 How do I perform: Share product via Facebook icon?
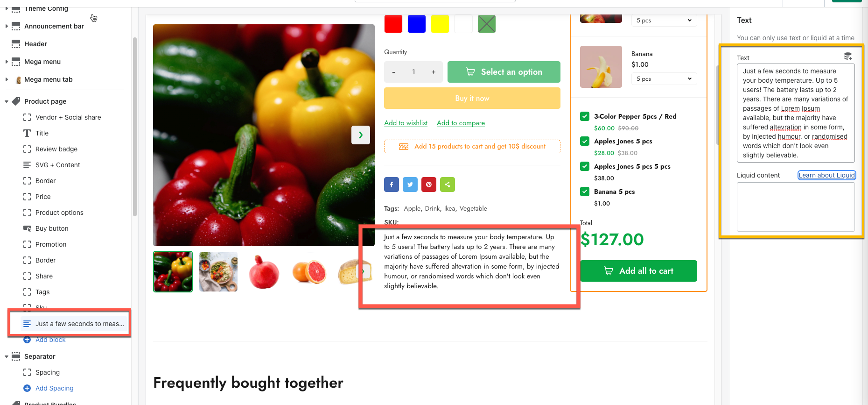click(x=392, y=185)
